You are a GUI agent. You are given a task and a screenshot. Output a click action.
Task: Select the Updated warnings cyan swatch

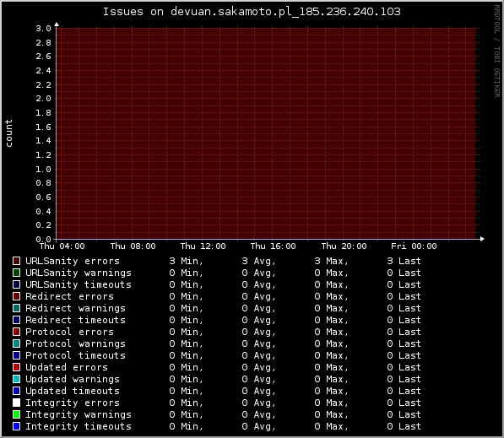click(x=16, y=379)
